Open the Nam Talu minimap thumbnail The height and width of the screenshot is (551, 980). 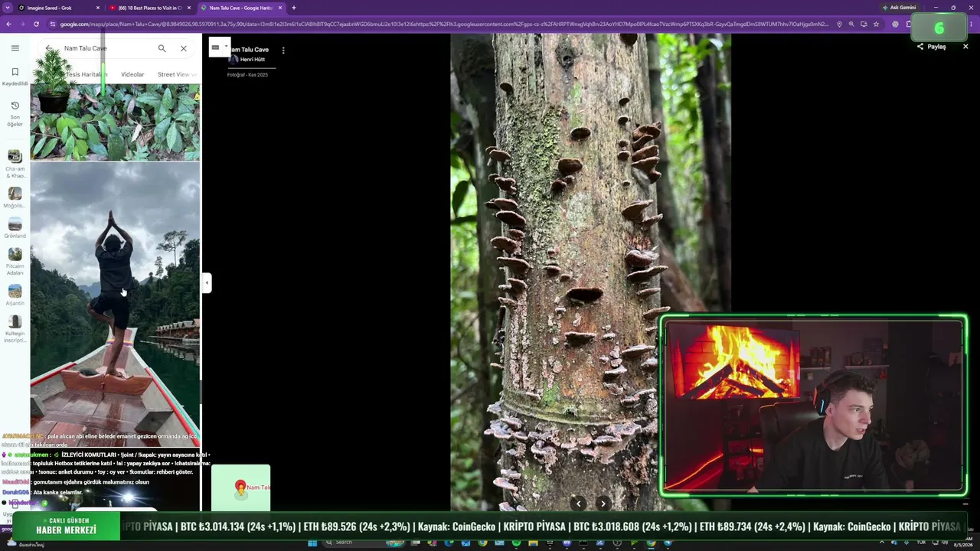(x=240, y=487)
